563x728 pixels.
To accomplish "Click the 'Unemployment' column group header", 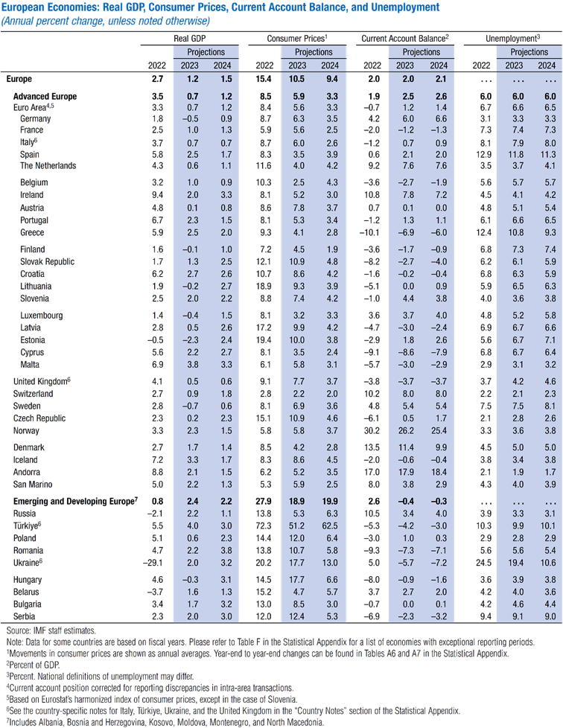I will click(512, 39).
